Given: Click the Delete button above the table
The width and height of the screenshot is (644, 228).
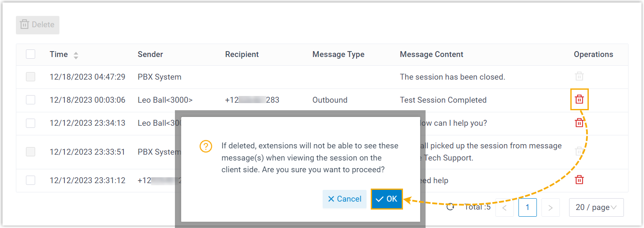Looking at the screenshot, I should coord(38,25).
